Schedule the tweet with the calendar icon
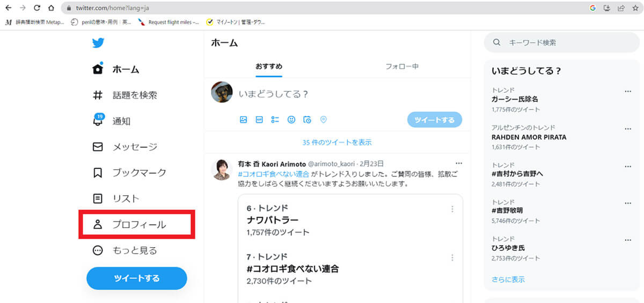Image resolution: width=644 pixels, height=303 pixels. 308,120
